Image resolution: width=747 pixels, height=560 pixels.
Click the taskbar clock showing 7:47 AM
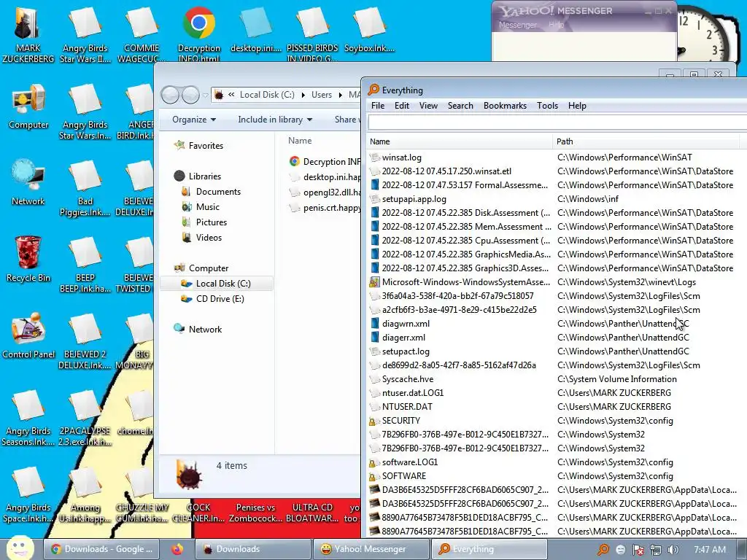[709, 550]
